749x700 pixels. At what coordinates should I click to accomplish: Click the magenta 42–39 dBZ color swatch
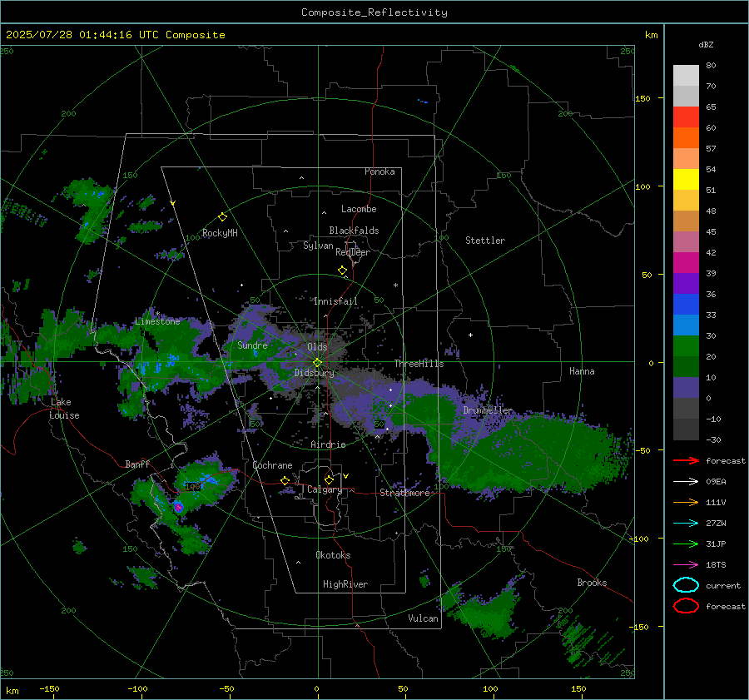tap(686, 263)
